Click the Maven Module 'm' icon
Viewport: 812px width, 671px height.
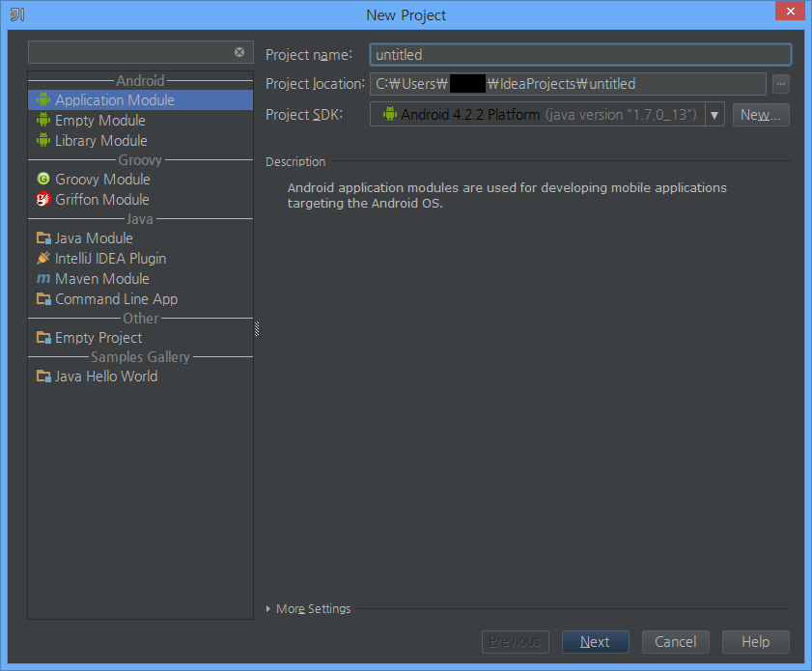tap(42, 279)
